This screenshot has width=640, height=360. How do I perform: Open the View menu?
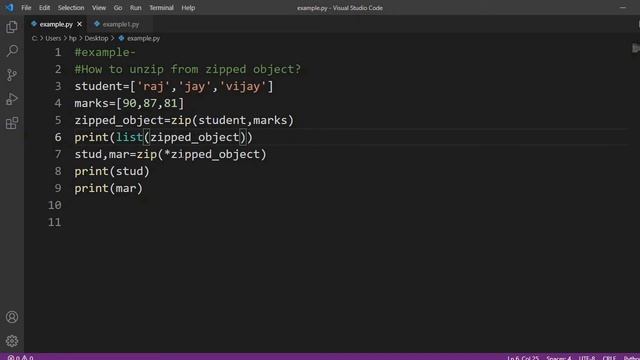click(99, 8)
